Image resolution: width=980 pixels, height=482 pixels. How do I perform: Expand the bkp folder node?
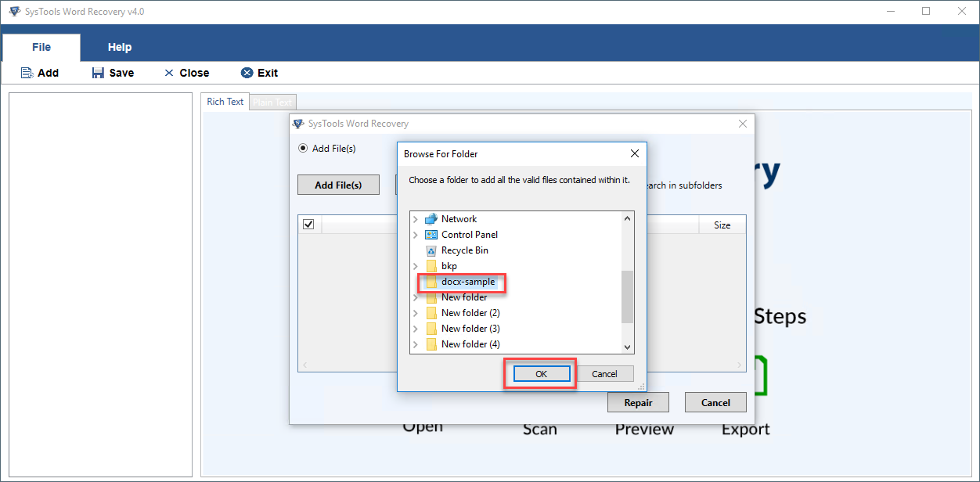(x=416, y=266)
